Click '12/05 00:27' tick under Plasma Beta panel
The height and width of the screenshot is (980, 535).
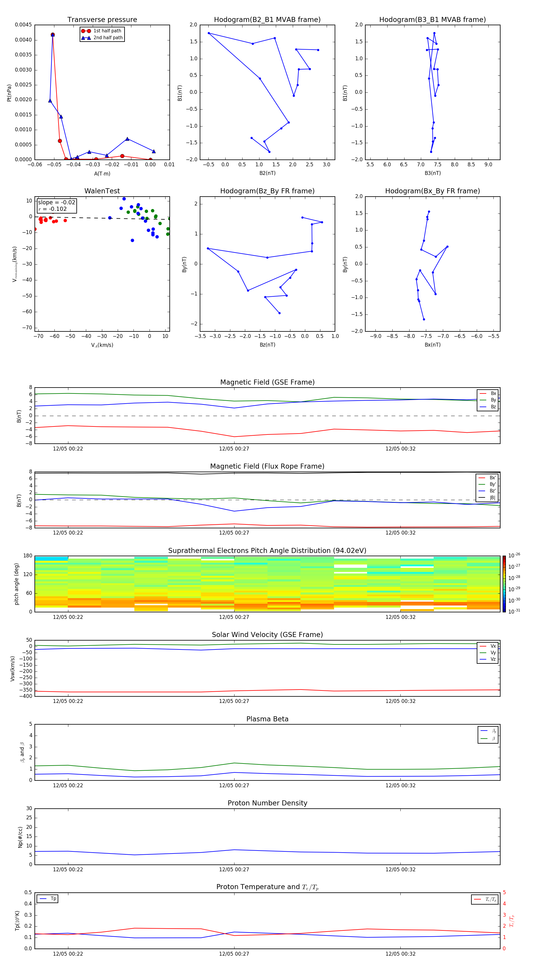pos(234,785)
